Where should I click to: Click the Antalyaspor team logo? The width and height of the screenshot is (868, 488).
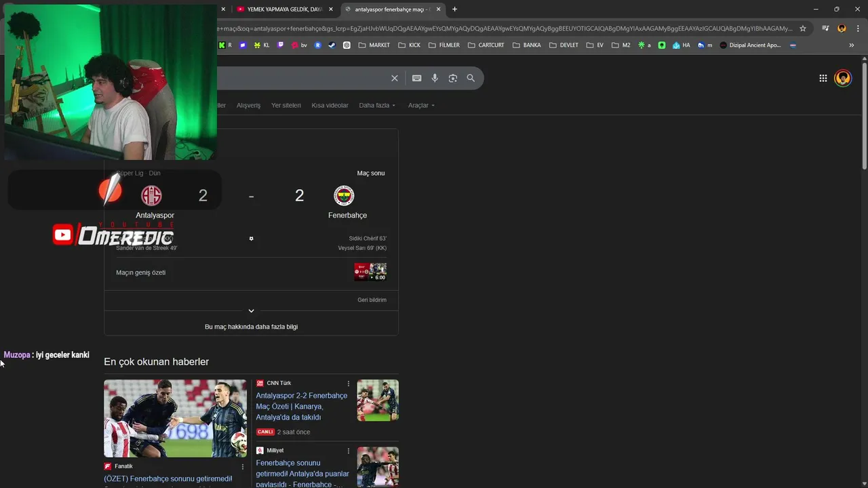tap(151, 196)
